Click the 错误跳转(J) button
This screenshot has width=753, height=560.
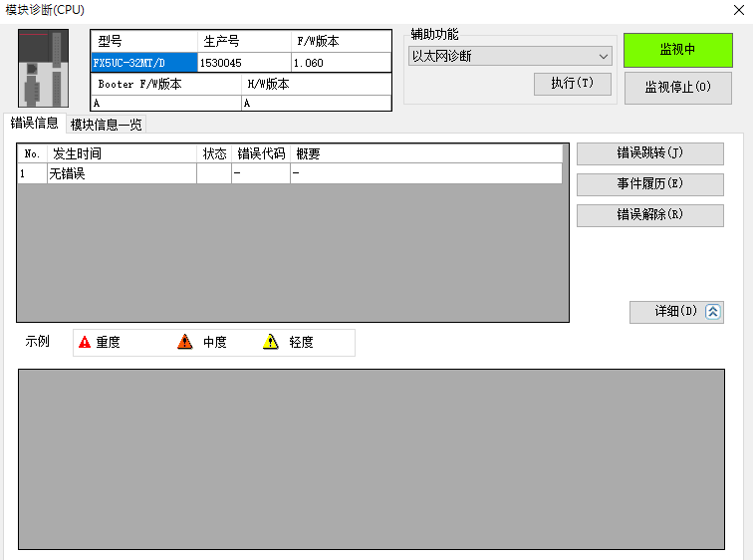point(649,153)
